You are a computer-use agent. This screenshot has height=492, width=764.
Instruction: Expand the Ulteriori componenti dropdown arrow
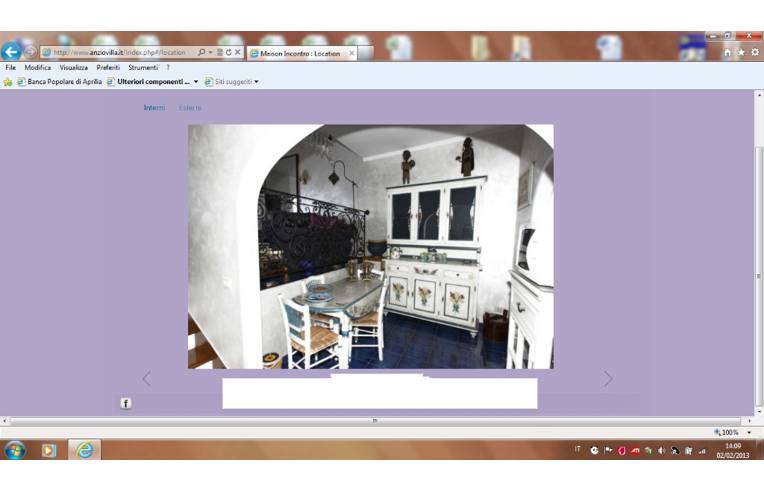click(196, 81)
